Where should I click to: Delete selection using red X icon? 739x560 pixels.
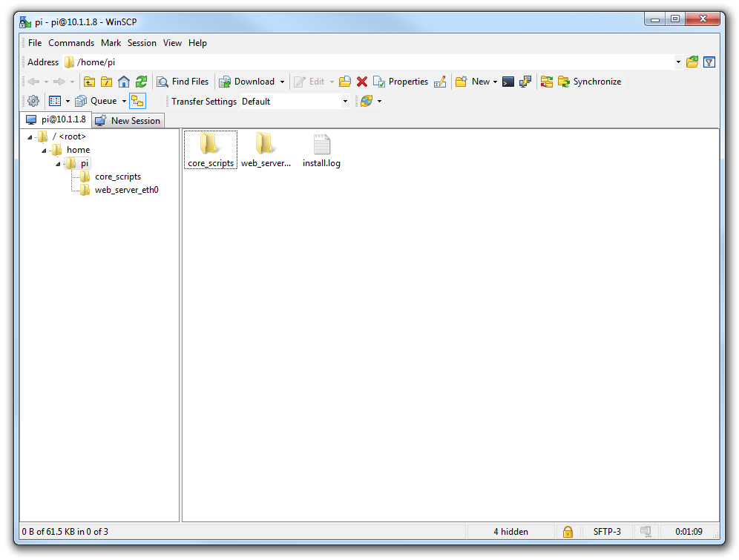coord(361,82)
